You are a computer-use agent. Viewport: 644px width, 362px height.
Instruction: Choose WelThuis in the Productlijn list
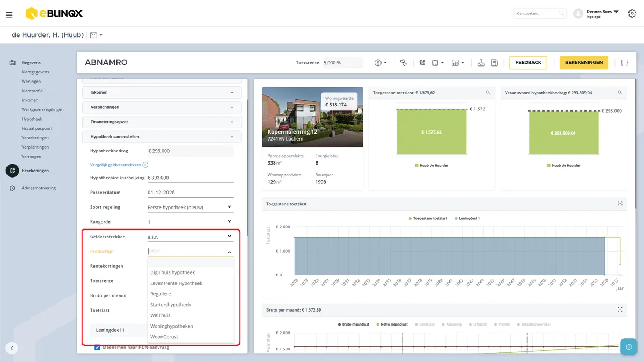coord(191,315)
